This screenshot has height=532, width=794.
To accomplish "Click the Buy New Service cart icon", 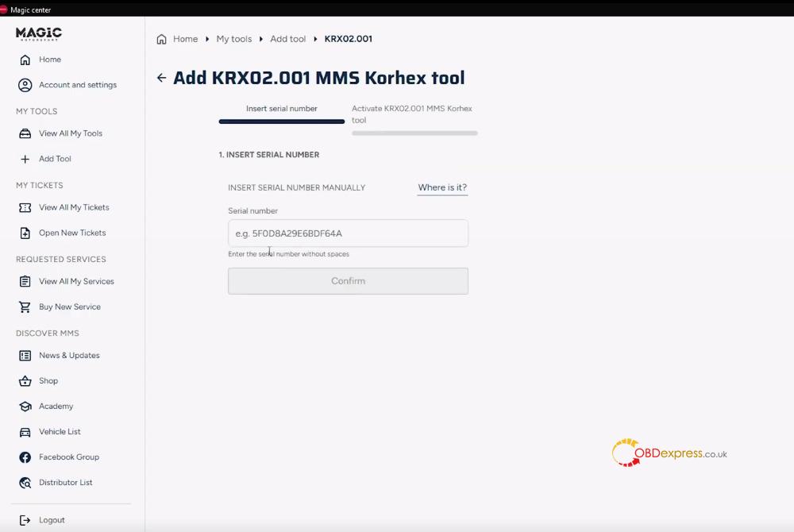I will click(x=25, y=306).
